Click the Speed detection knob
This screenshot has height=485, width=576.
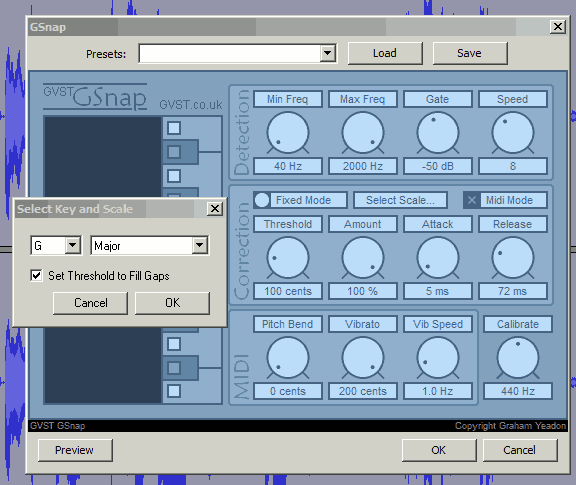[x=513, y=133]
